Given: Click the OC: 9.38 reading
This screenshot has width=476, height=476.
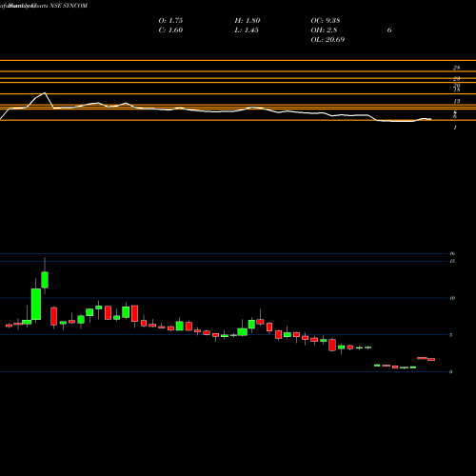Looking at the screenshot, I should (326, 21).
